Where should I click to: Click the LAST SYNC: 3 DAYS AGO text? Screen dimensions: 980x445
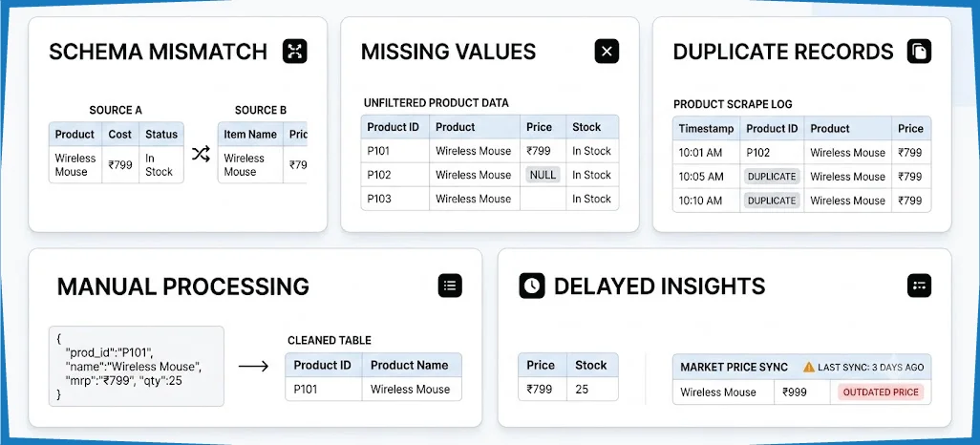click(x=870, y=368)
